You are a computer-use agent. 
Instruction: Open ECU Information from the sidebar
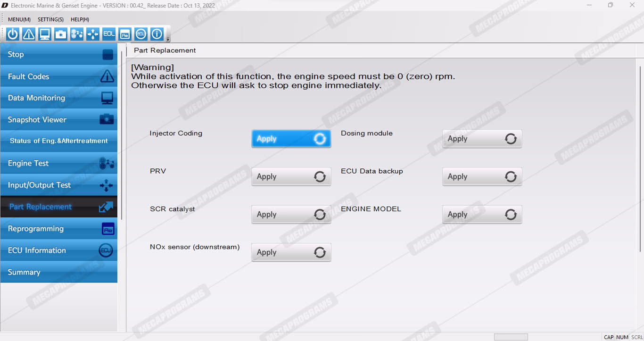59,250
